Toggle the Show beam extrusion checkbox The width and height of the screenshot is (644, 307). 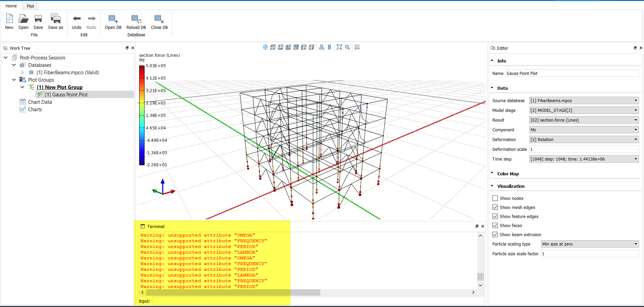point(495,234)
